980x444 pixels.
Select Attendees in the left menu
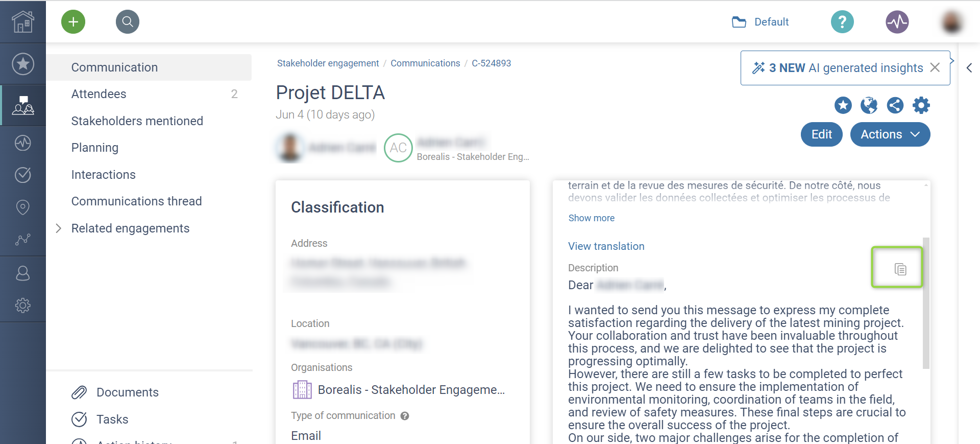(99, 94)
